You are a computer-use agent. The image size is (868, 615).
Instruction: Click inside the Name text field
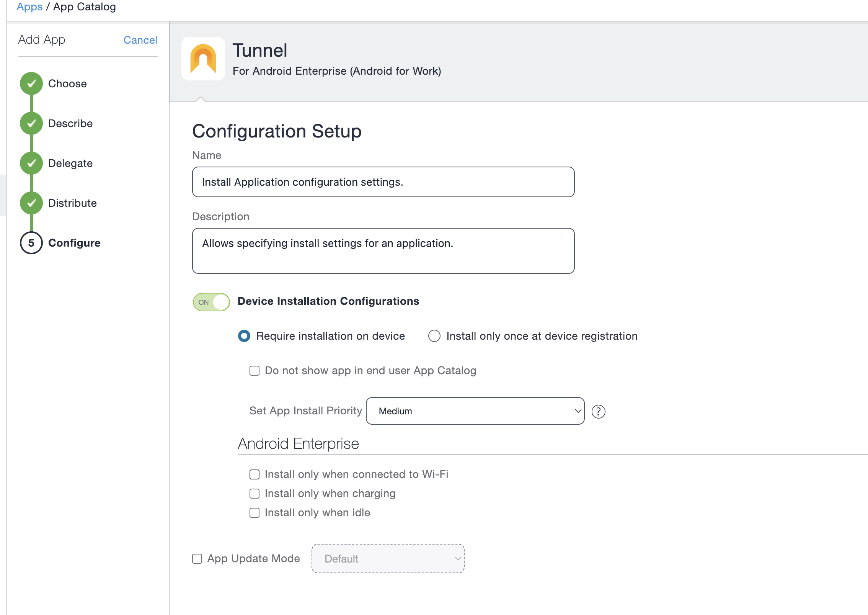(x=383, y=182)
